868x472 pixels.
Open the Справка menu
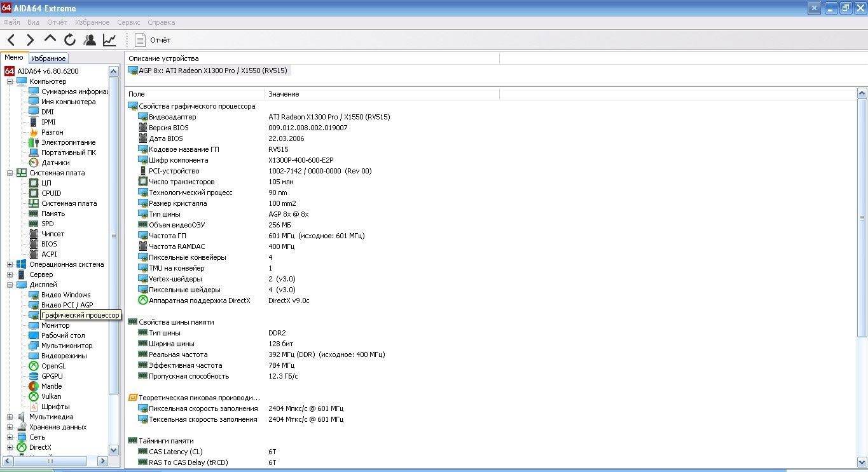[162, 22]
